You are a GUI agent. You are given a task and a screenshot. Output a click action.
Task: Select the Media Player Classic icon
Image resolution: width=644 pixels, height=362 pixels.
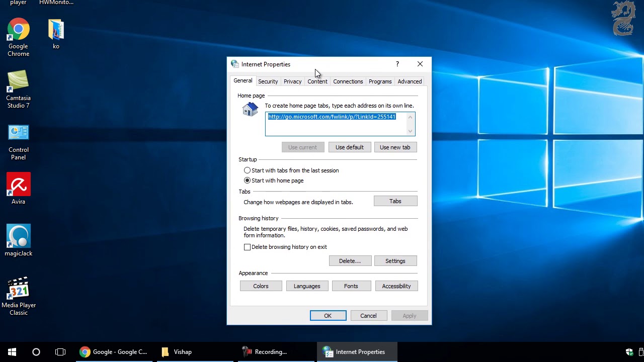click(x=18, y=296)
